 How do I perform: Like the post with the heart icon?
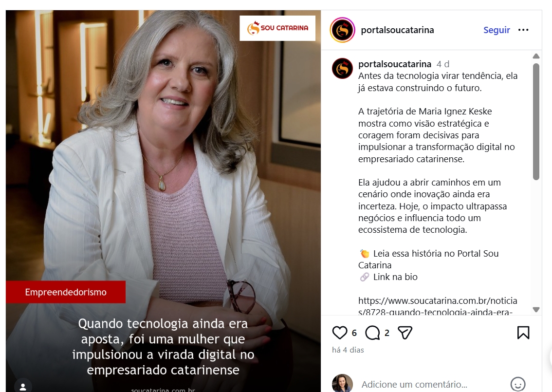(340, 333)
